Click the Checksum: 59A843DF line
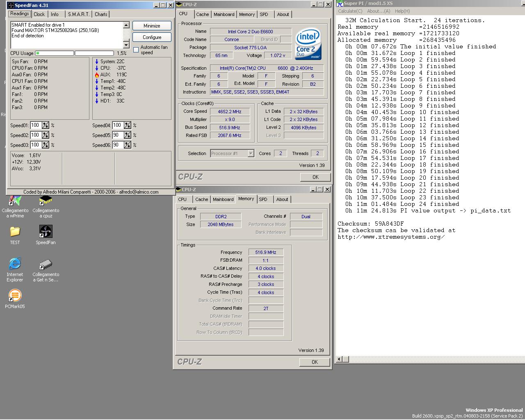This screenshot has height=420, width=525. [370, 224]
